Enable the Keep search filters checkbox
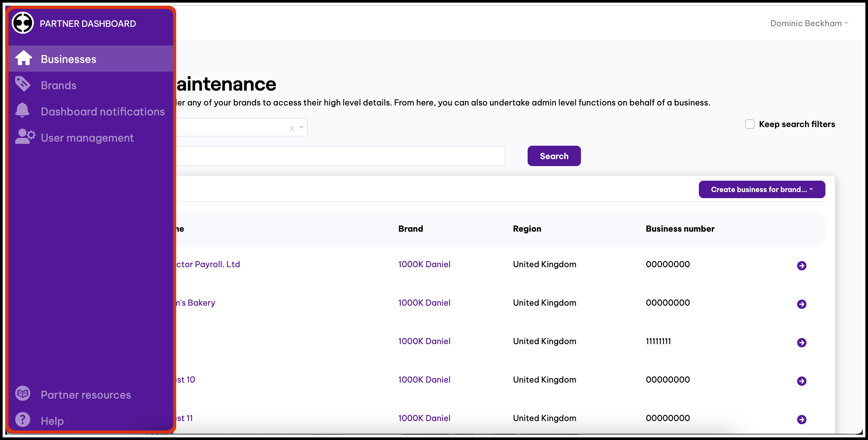 [x=750, y=124]
